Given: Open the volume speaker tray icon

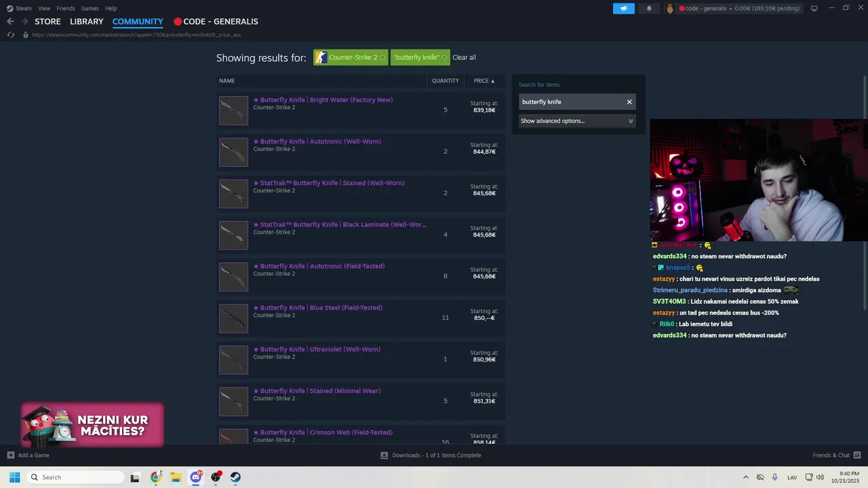Looking at the screenshot, I should tap(820, 477).
